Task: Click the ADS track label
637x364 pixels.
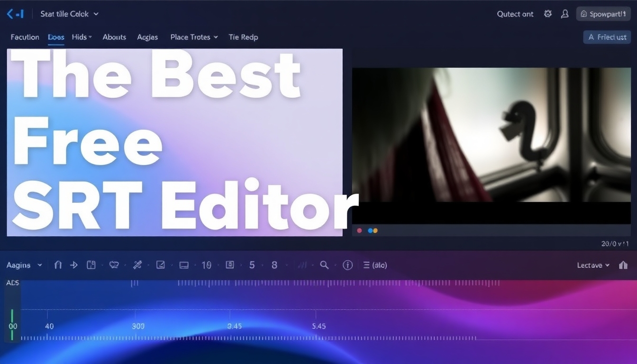Action: 13,283
